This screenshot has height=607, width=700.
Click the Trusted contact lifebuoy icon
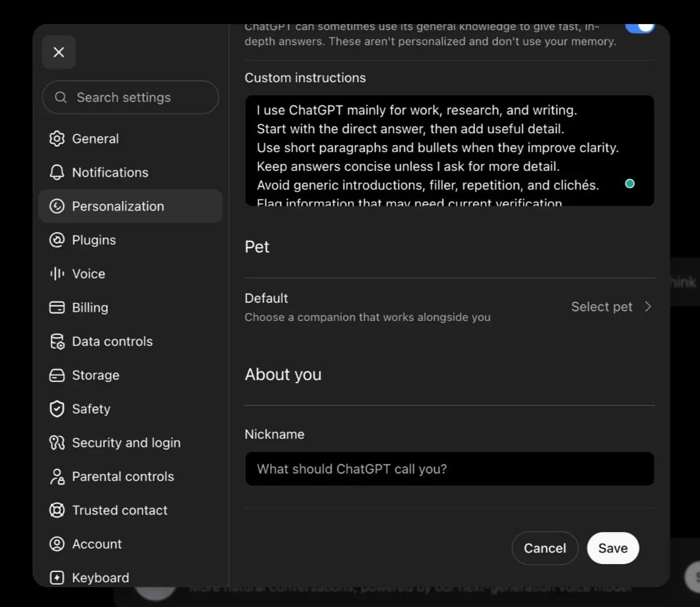tap(57, 510)
